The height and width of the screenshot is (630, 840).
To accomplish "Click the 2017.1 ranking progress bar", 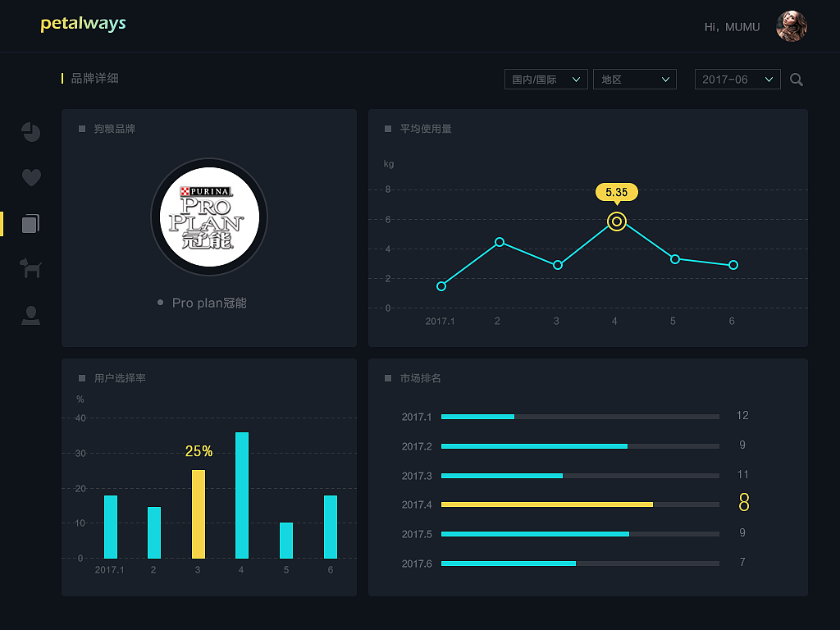I will point(580,417).
